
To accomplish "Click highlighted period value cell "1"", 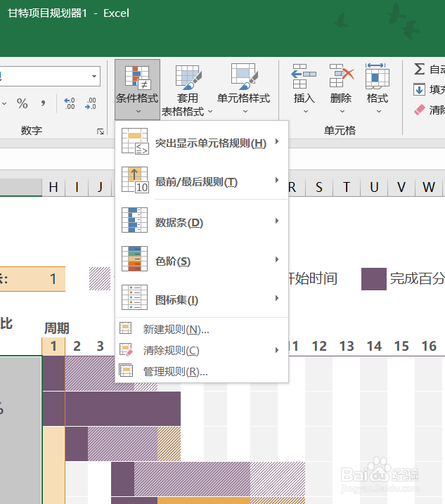I will pyautogui.click(x=53, y=279).
